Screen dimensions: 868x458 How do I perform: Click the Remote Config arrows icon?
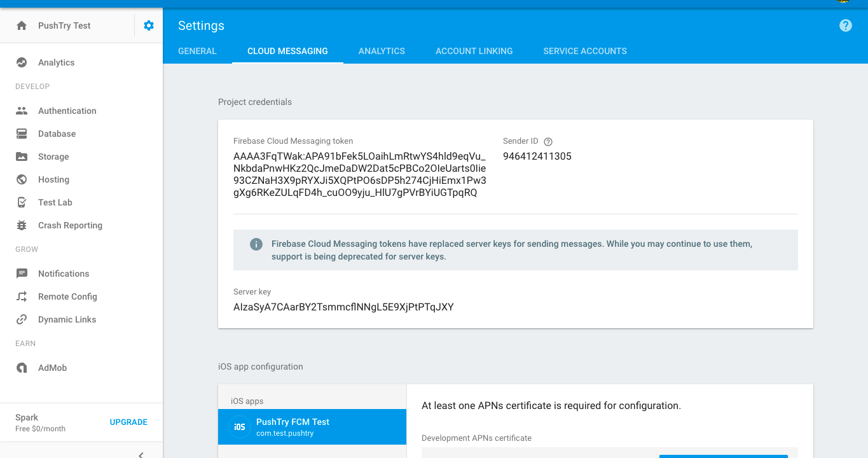(22, 296)
